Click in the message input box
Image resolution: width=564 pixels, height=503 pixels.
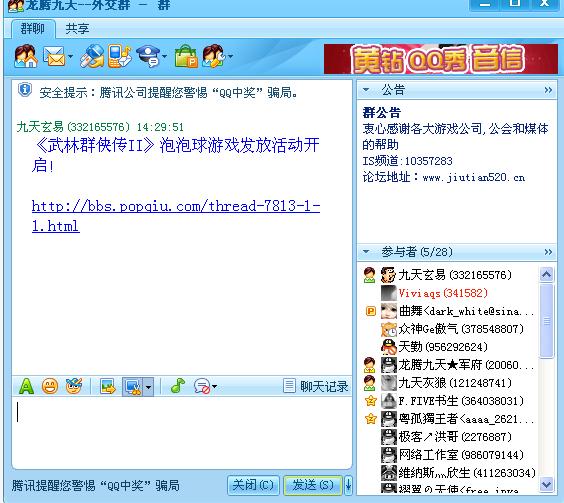click(x=182, y=432)
